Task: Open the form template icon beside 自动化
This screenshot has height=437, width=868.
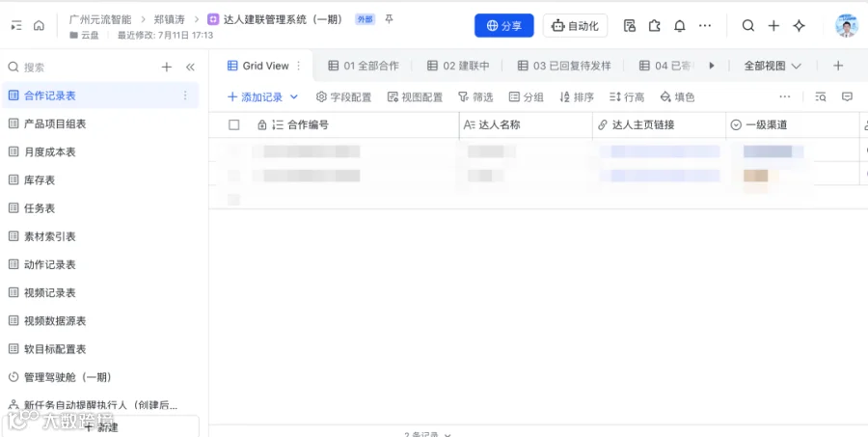Action: point(630,25)
